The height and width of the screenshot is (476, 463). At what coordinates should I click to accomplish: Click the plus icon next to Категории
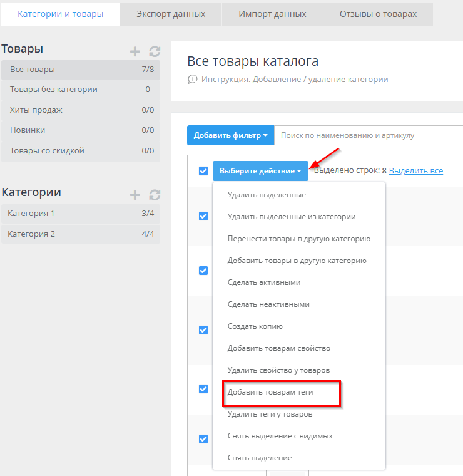[135, 195]
